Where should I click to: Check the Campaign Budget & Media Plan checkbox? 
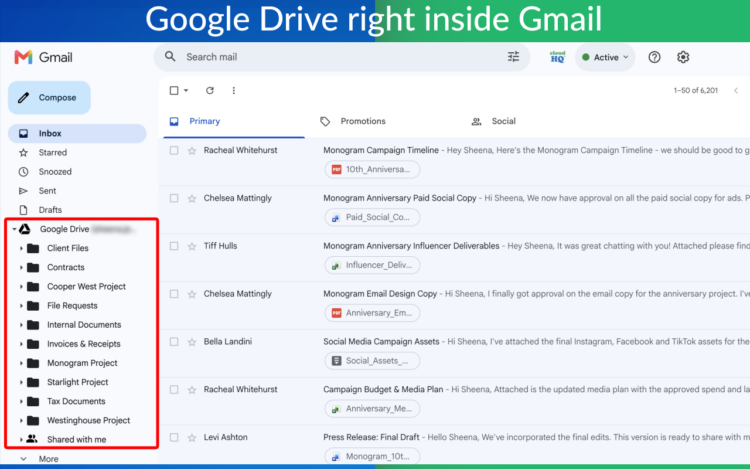pos(174,389)
